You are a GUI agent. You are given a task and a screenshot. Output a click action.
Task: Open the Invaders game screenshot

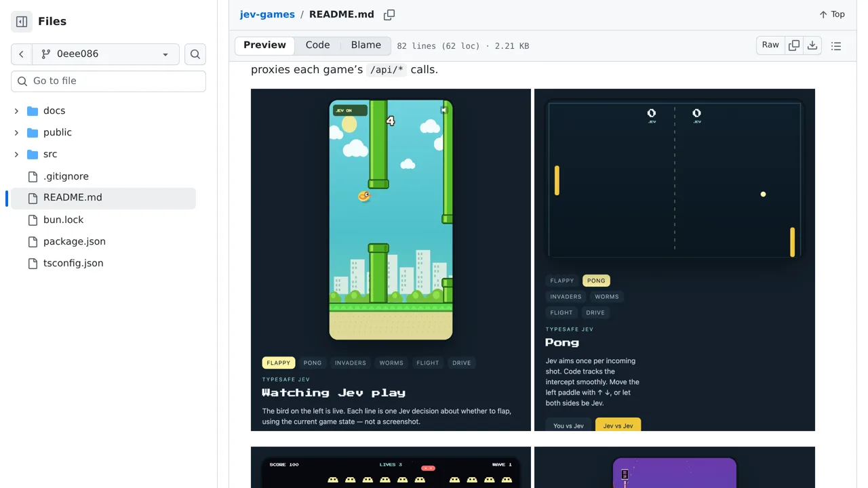(391, 468)
